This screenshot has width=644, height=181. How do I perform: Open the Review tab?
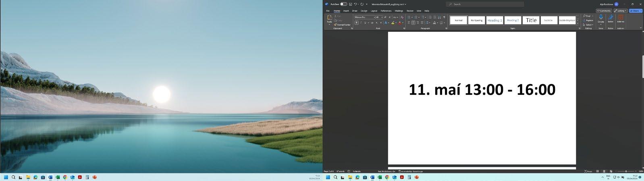click(x=410, y=11)
